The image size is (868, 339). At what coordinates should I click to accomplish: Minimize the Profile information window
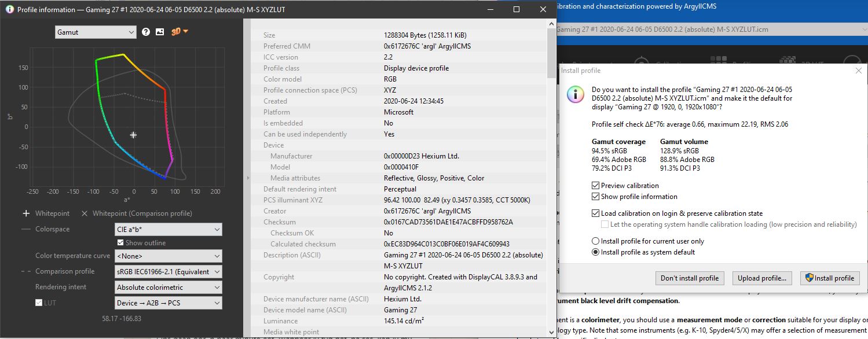pyautogui.click(x=490, y=10)
